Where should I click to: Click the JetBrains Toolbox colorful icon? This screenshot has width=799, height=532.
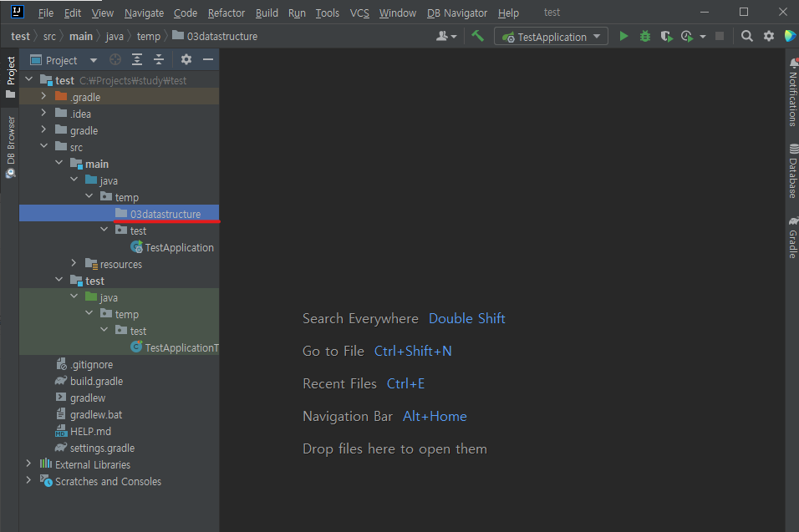[791, 36]
